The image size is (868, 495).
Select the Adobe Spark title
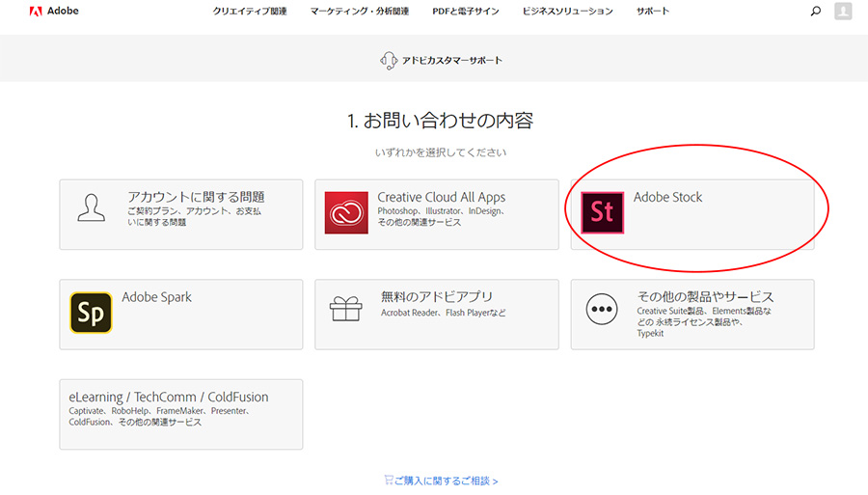pyautogui.click(x=156, y=297)
